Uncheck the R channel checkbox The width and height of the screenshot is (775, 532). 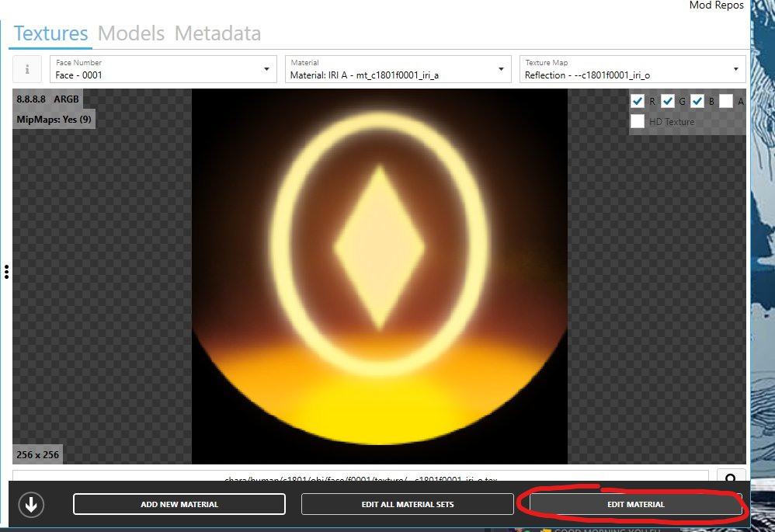point(638,102)
